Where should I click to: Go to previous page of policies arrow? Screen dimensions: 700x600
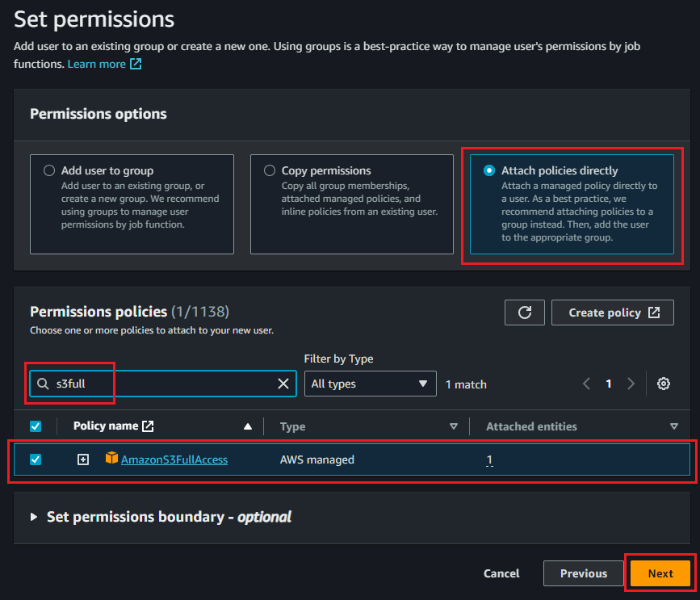pos(587,384)
